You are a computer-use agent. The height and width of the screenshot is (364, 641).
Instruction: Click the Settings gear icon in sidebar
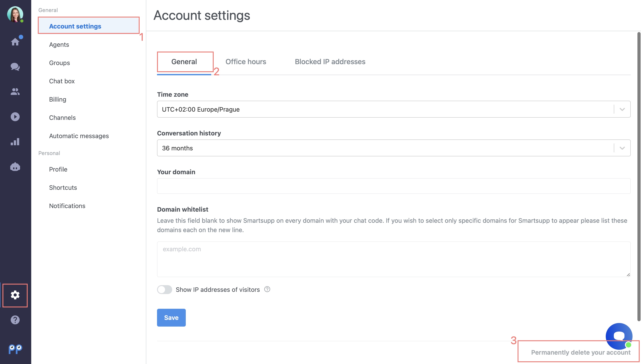click(15, 294)
